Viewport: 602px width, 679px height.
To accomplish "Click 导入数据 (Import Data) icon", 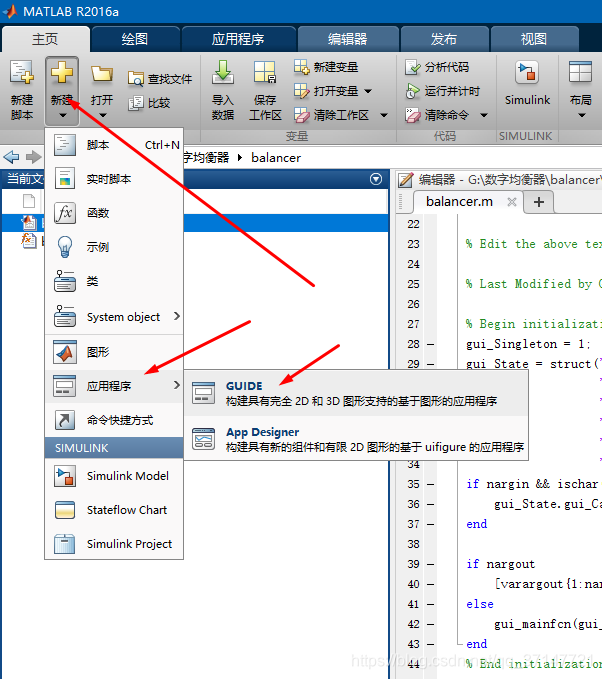I will click(223, 72).
